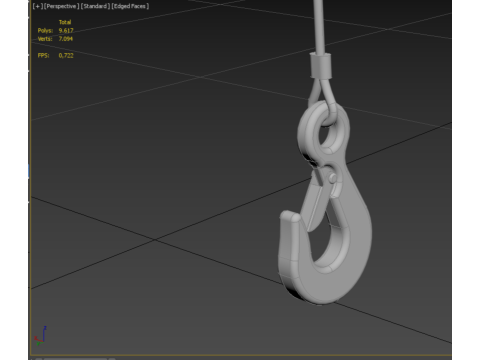Open the [+] viewport general menu
Viewport: 480px width, 360px height.
(x=37, y=6)
